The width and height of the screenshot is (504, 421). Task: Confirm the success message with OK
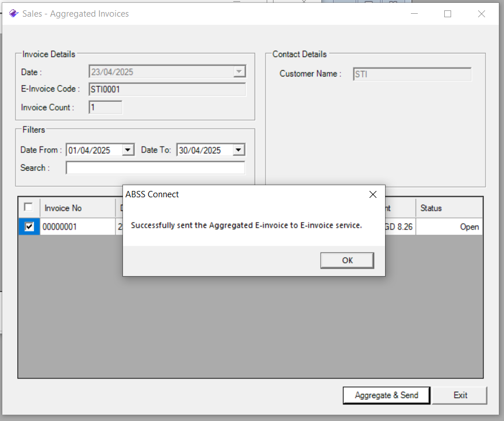tap(347, 260)
